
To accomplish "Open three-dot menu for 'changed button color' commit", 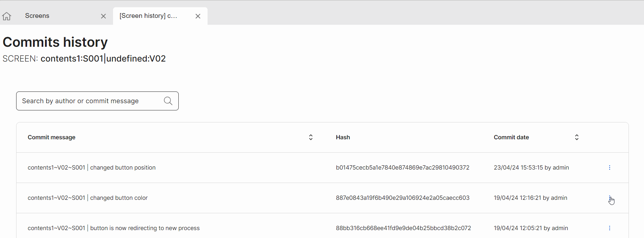I will click(x=609, y=198).
